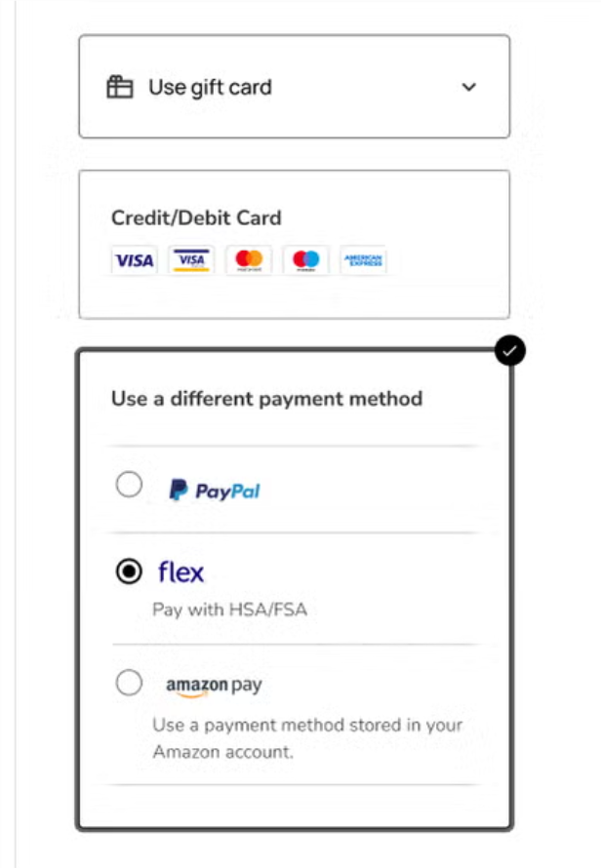This screenshot has height=868, width=601.
Task: Click the PayPal wordmark text
Action: point(227,491)
